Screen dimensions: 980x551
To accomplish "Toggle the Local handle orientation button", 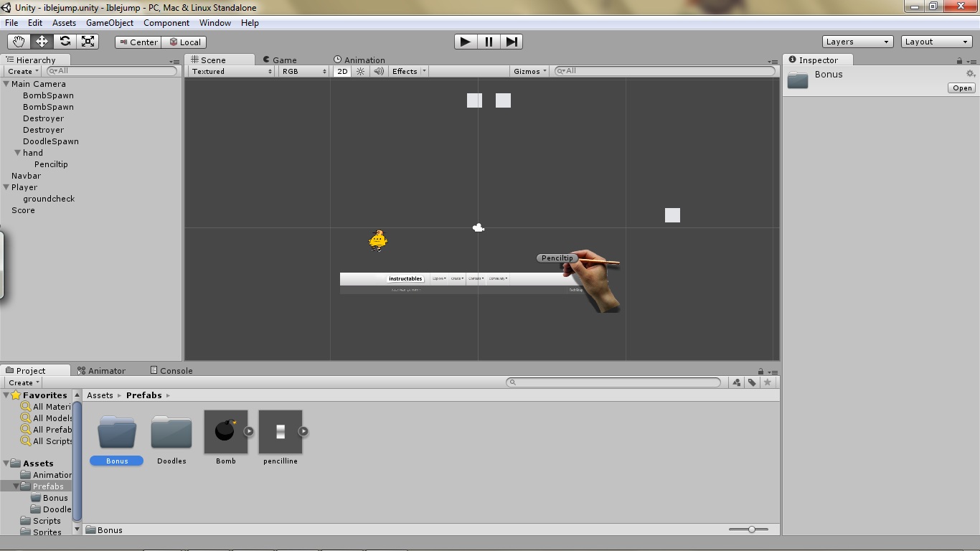I will 184,42.
